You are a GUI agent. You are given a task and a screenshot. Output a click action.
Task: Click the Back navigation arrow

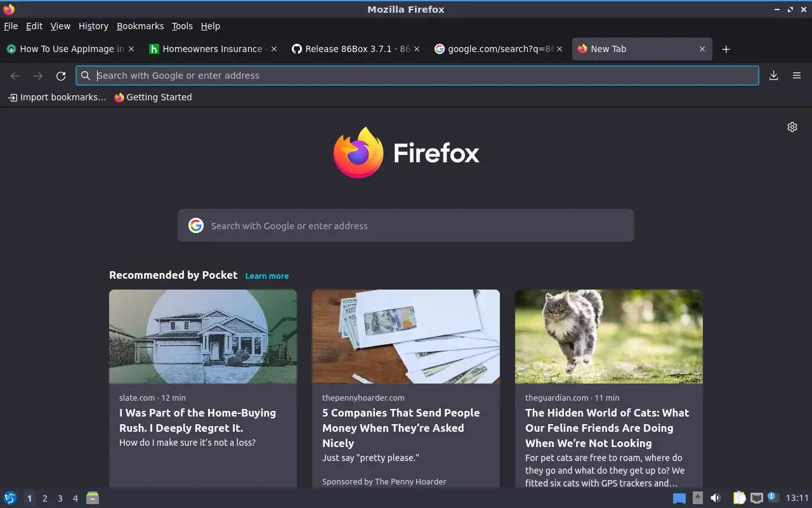tap(15, 76)
